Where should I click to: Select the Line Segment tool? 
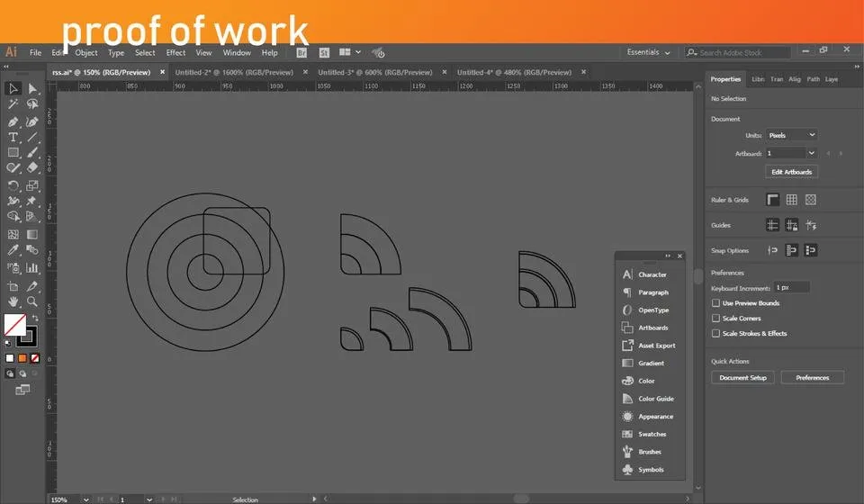[32, 137]
